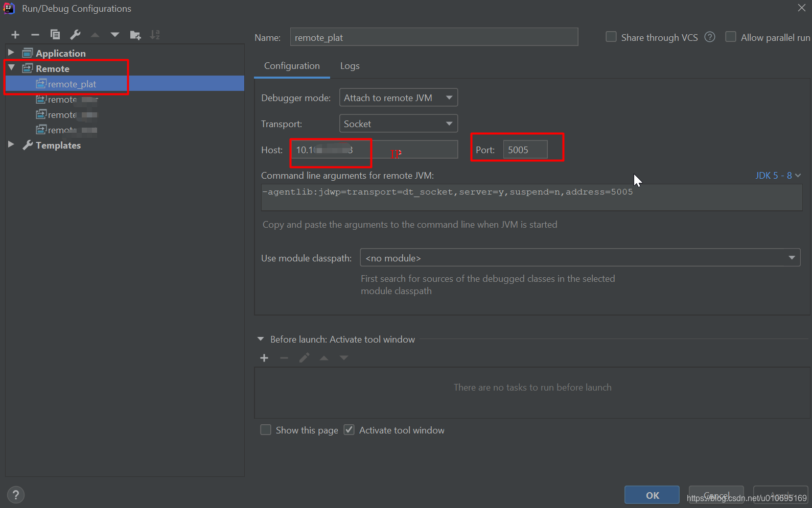The height and width of the screenshot is (508, 812).
Task: Enable Share through VCS checkbox
Action: pos(611,37)
